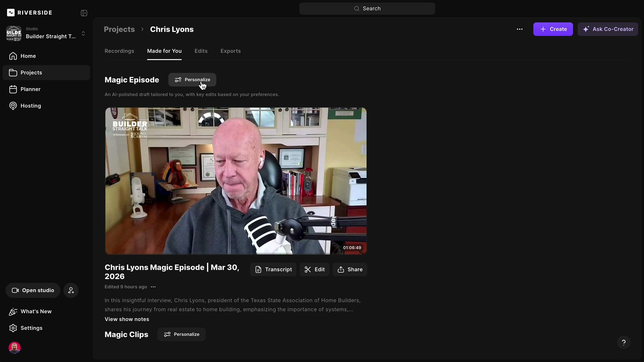Open What's New announcements
This screenshot has height=362, width=644.
click(36, 311)
